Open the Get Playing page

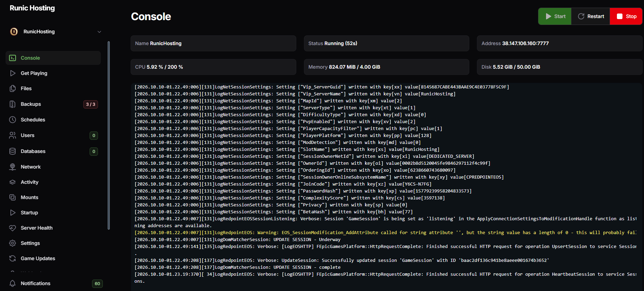[x=53, y=73]
